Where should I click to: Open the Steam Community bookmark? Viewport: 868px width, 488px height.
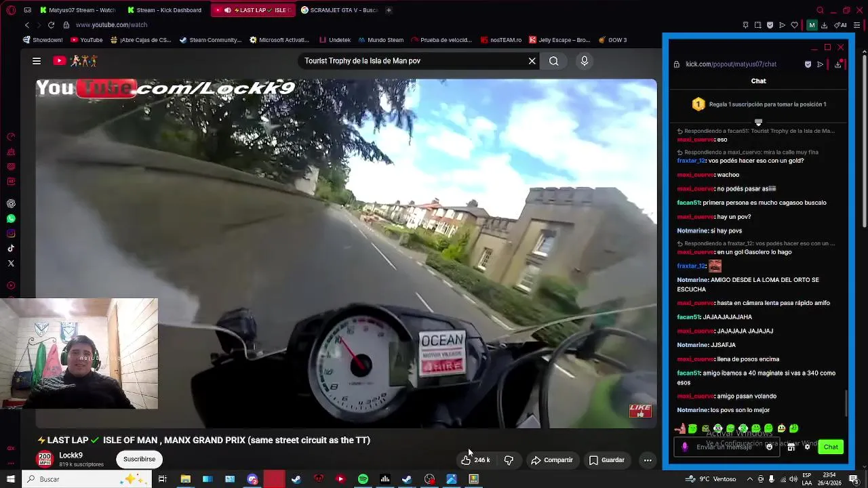210,40
